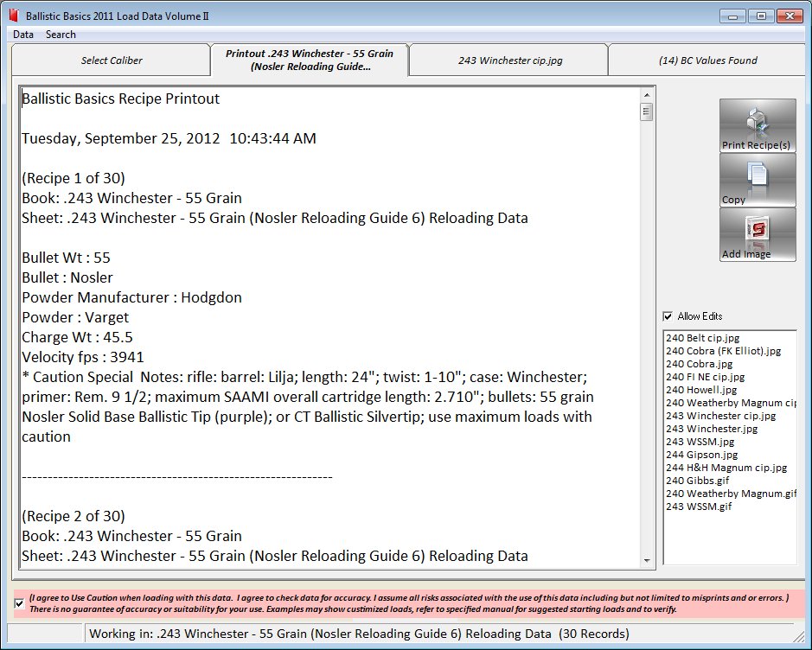Switch to the (14) BC Values Found tab
The image size is (812, 650).
point(707,61)
